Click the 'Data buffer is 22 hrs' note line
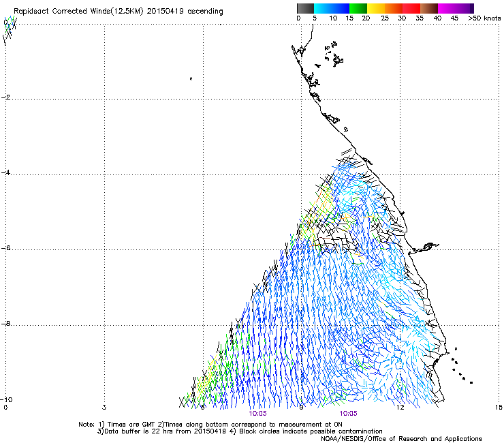The image size is (504, 443). point(240,431)
